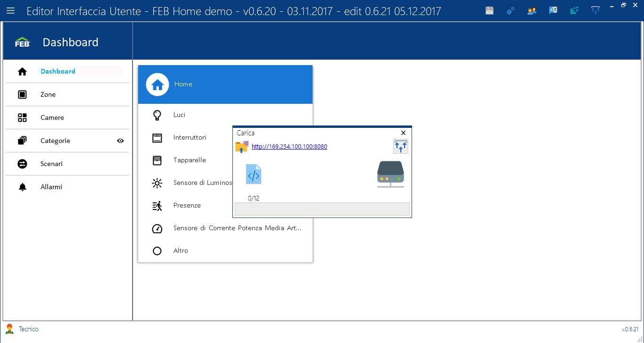This screenshot has height=343, width=644.
Task: Open settings gears icon in title bar
Action: click(x=511, y=11)
